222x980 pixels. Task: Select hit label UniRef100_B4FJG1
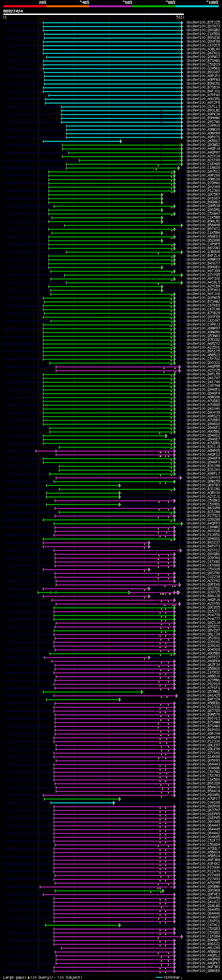pyautogui.click(x=203, y=91)
